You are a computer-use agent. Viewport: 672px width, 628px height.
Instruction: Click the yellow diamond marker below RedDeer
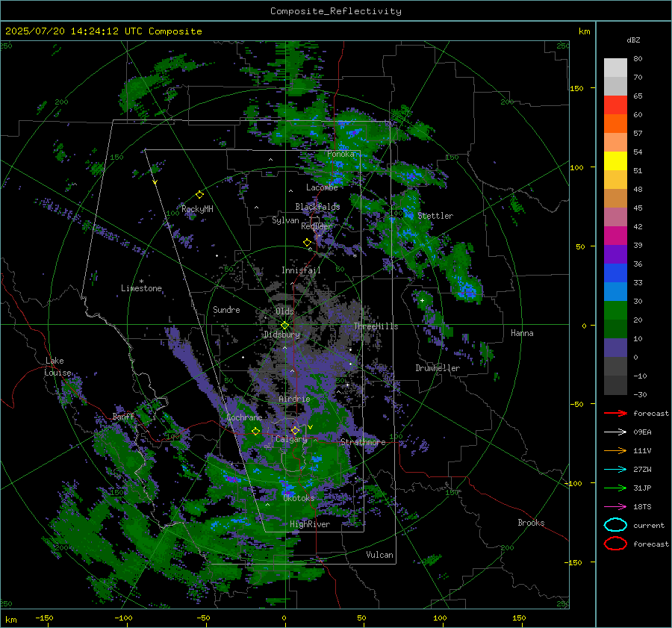click(307, 243)
